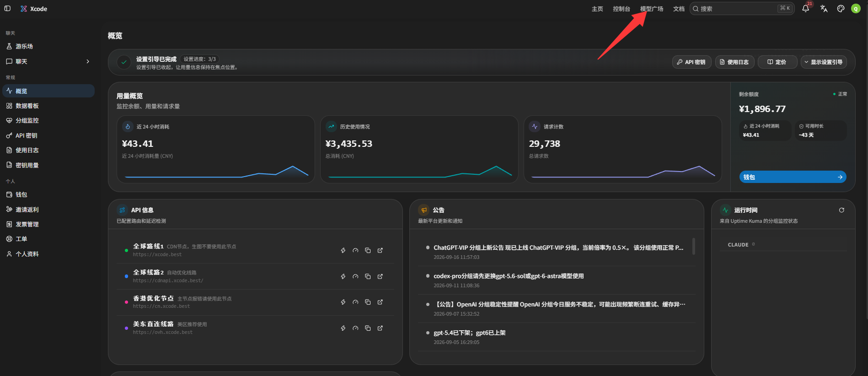Copy the 全球线路2 URL
The image size is (868, 376).
tap(368, 276)
